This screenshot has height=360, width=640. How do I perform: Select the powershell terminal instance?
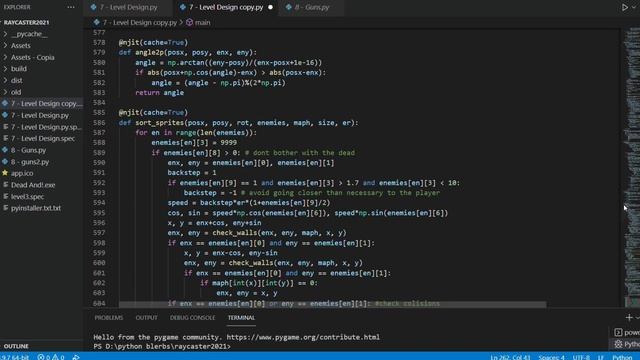627,332
